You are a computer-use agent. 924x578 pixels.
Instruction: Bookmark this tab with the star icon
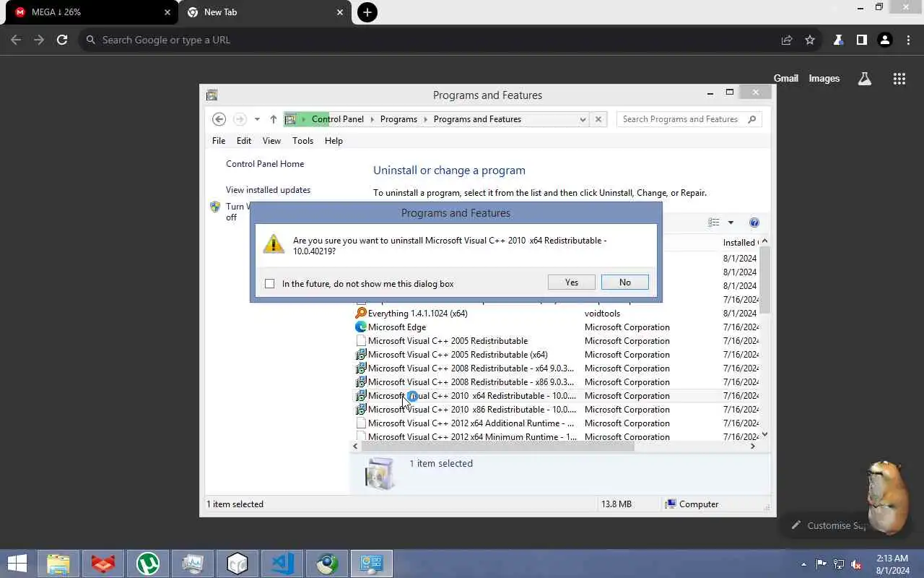click(x=810, y=40)
